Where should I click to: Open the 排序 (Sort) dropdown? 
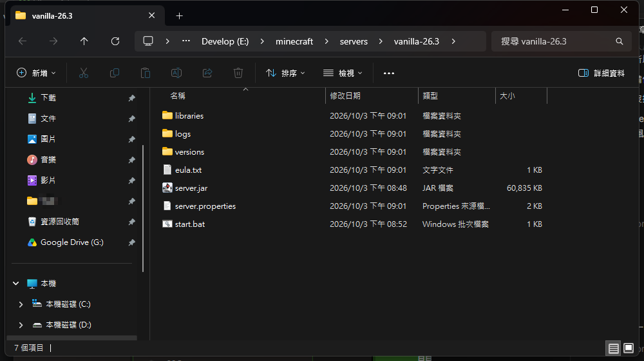285,73
